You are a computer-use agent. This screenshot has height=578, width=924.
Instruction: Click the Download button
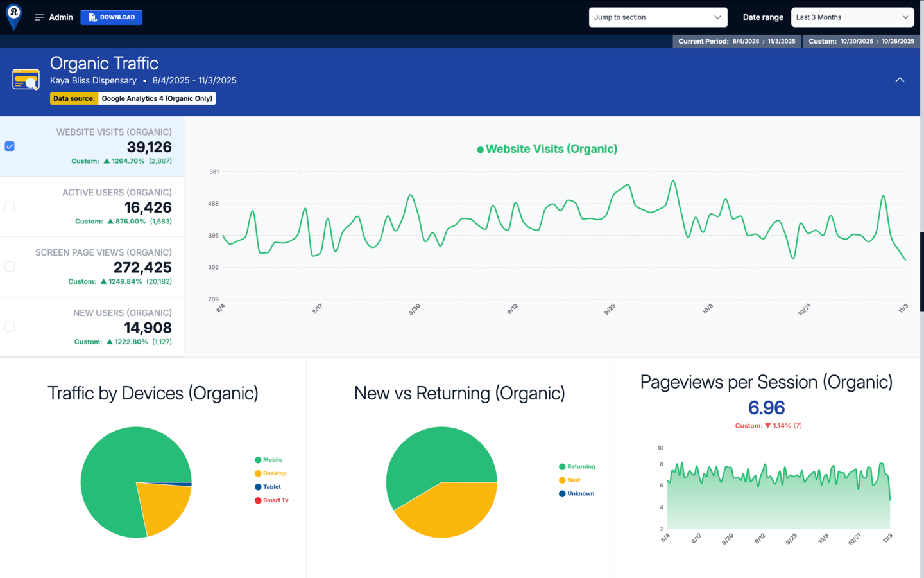[x=112, y=17]
